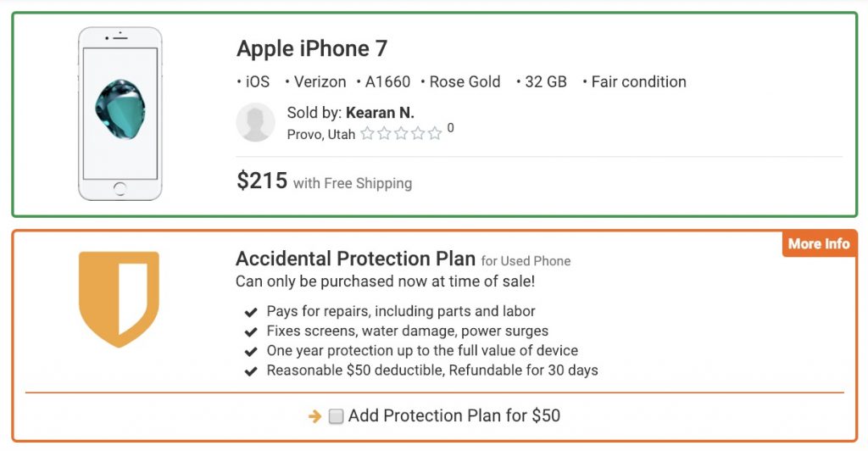This screenshot has height=451, width=868.
Task: Click the first rating star
Action: tap(367, 133)
